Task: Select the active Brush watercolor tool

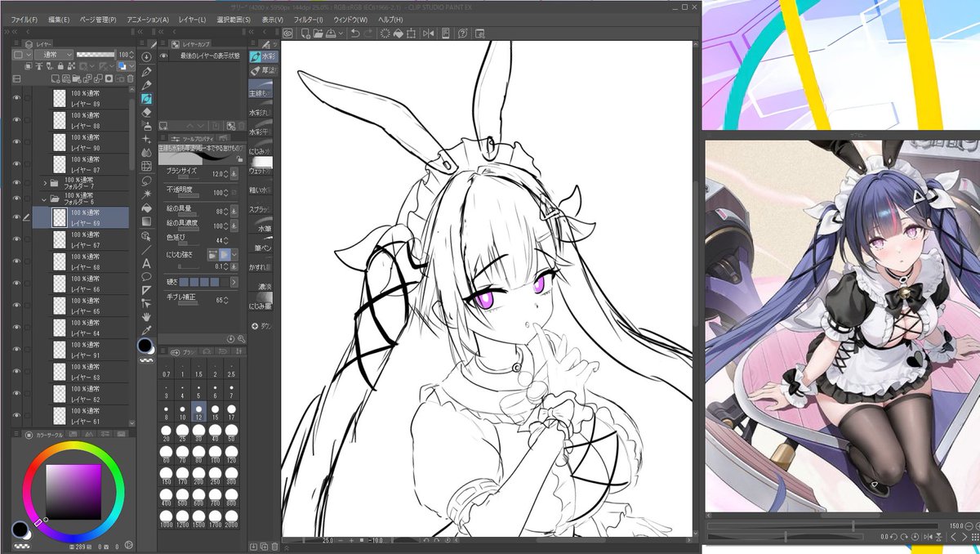Action: (147, 99)
